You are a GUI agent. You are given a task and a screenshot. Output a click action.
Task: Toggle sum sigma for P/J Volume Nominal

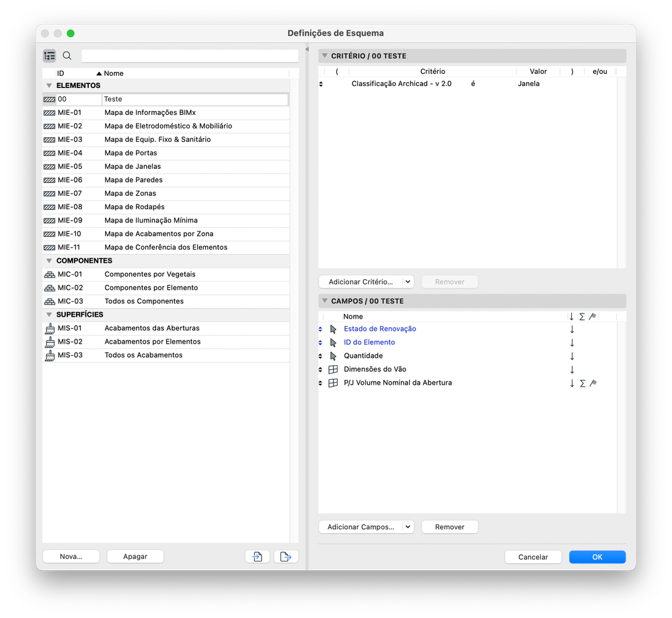pyautogui.click(x=583, y=383)
